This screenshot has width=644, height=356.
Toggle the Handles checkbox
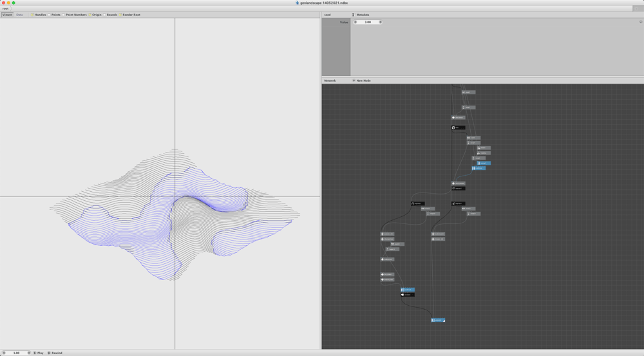click(32, 15)
